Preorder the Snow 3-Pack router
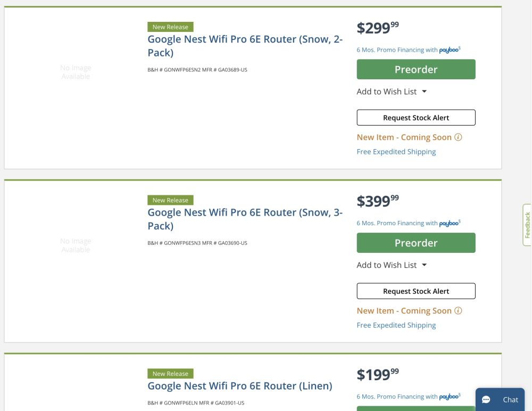This screenshot has height=411, width=532. click(x=416, y=243)
